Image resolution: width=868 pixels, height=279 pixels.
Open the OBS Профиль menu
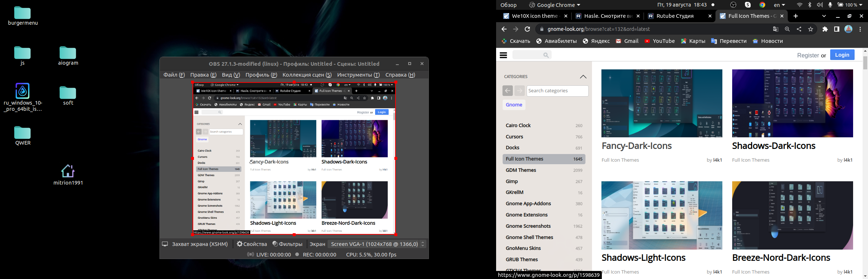tap(261, 75)
